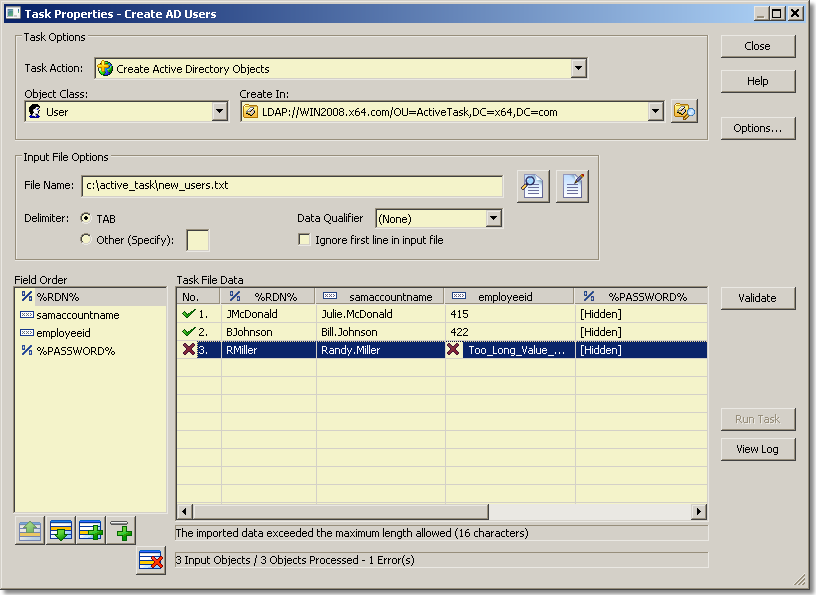Click the browse input file icon
The width and height of the screenshot is (816, 595).
tap(533, 186)
